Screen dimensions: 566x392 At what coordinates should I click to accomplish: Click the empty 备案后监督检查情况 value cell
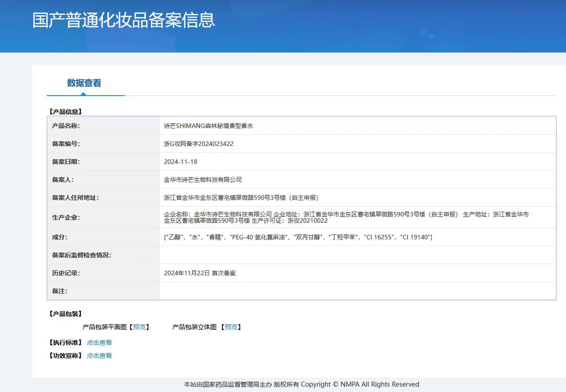357,255
